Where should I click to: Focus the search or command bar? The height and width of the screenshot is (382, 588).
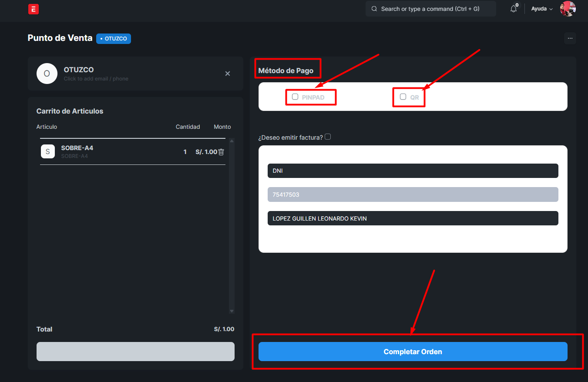pyautogui.click(x=430, y=9)
